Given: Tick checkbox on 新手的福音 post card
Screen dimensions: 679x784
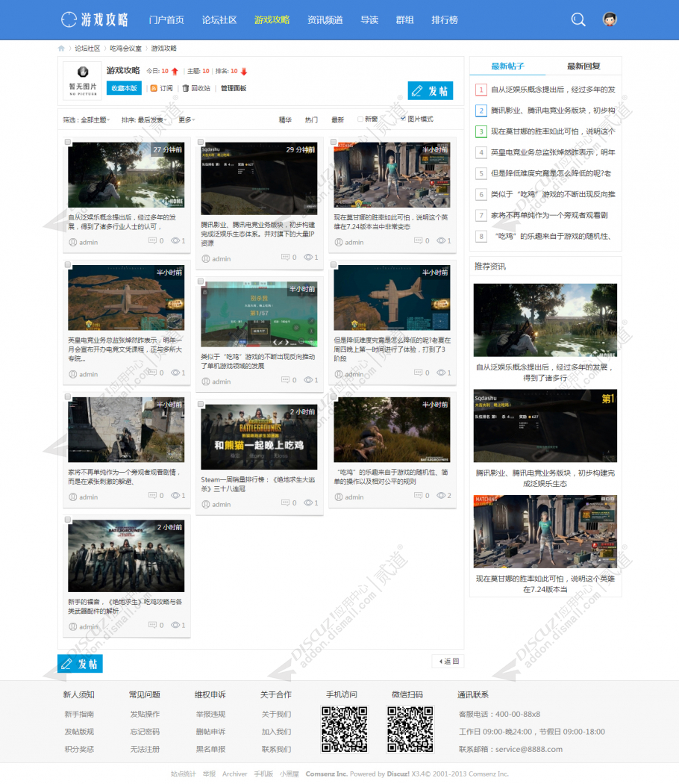Looking at the screenshot, I should pos(68,520).
